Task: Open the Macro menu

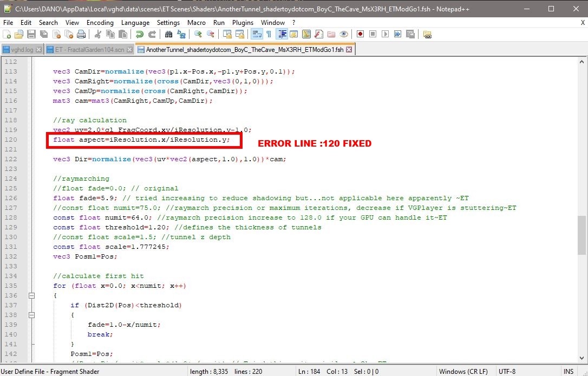Action: tap(197, 23)
